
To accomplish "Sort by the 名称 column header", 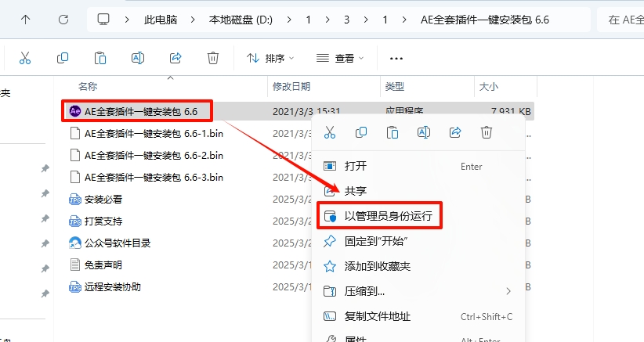I will point(88,87).
